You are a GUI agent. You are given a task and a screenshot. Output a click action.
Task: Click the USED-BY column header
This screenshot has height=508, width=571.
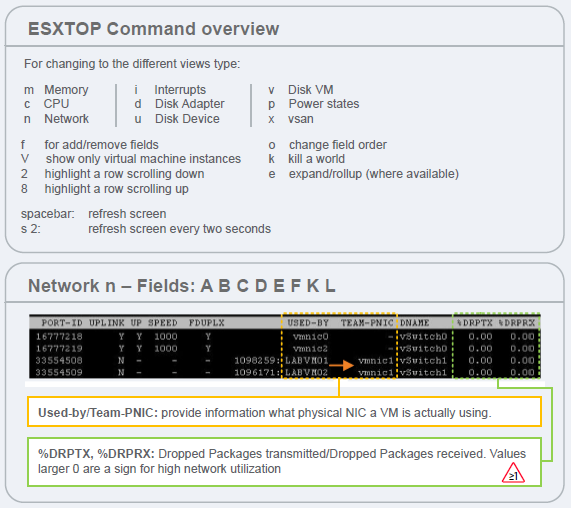pyautogui.click(x=308, y=323)
